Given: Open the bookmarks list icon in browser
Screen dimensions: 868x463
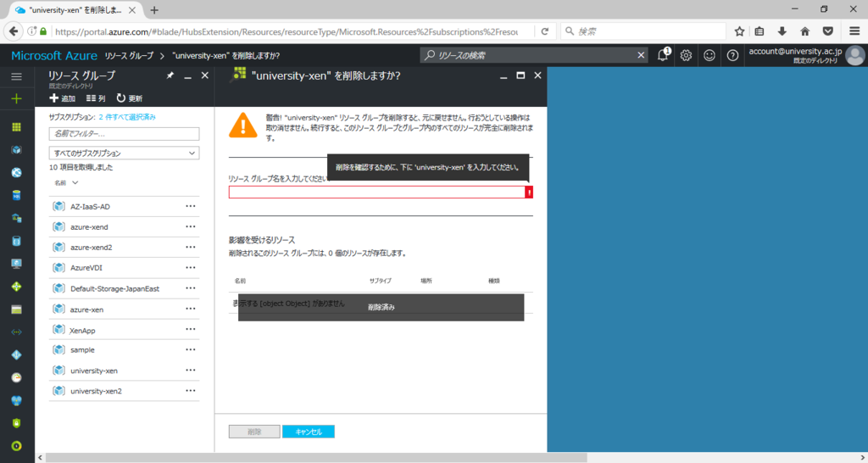Looking at the screenshot, I should pyautogui.click(x=759, y=31).
